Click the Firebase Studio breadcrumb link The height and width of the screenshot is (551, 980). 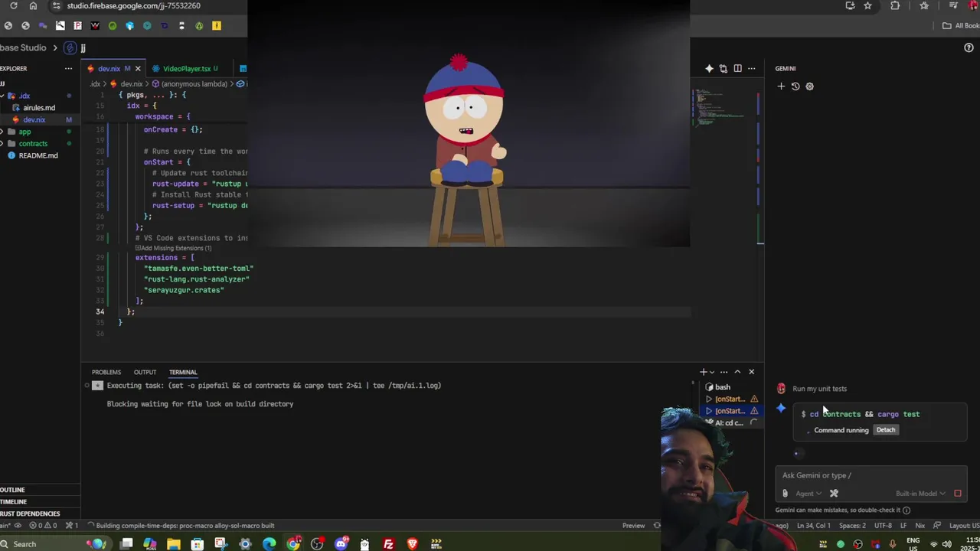(23, 47)
